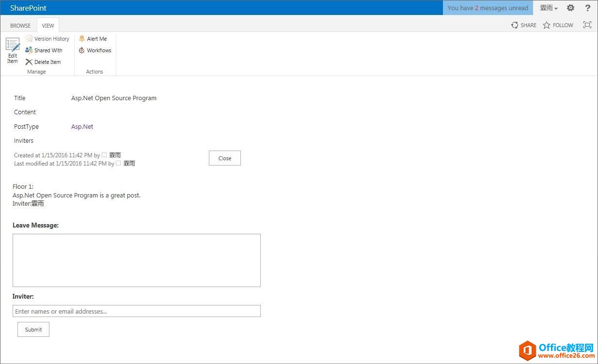Toggle focus on content mode

pos(587,25)
